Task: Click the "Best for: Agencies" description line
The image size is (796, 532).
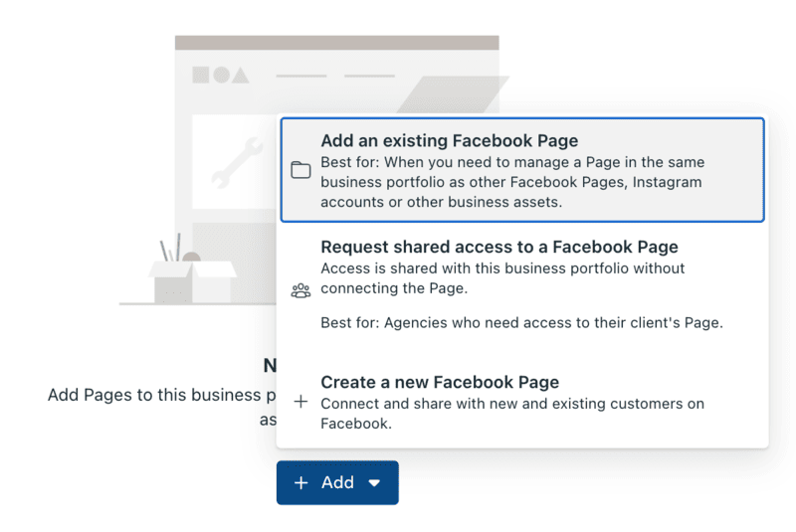Action: click(520, 322)
